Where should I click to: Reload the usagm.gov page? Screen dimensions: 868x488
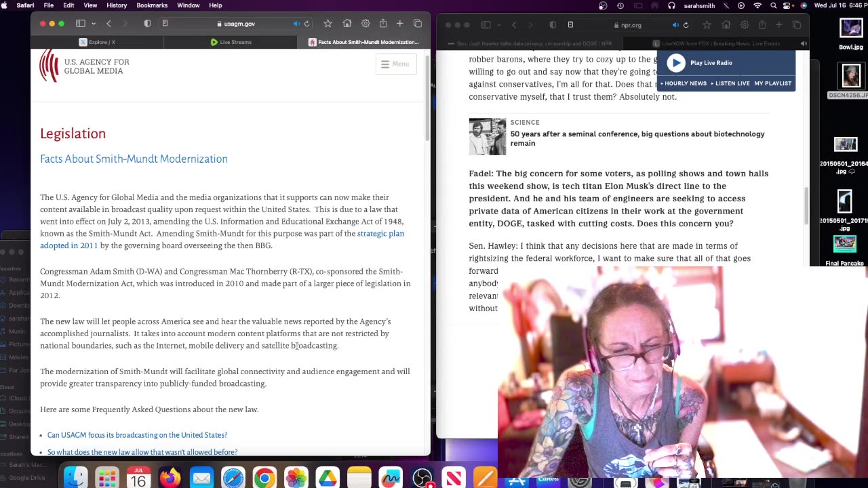click(307, 24)
